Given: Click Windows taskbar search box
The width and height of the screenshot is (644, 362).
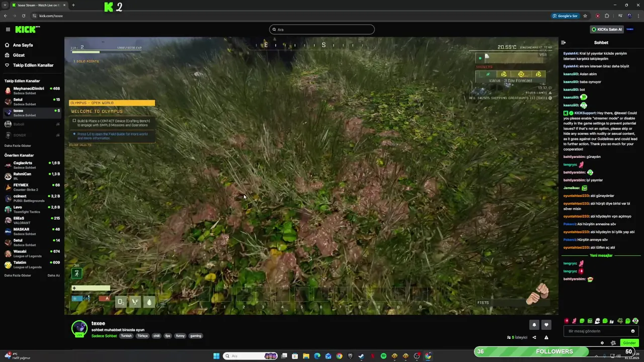Looking at the screenshot, I should point(251,356).
